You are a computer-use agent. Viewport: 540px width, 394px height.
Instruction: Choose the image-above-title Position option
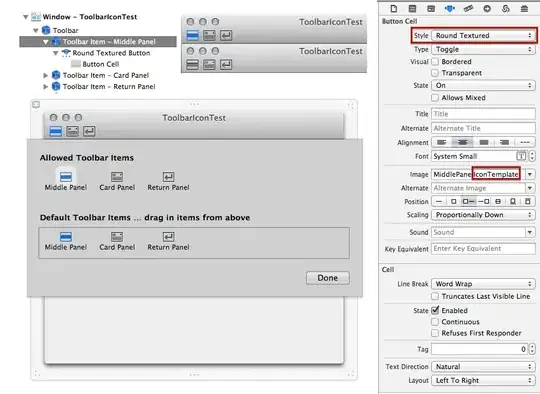(x=528, y=201)
